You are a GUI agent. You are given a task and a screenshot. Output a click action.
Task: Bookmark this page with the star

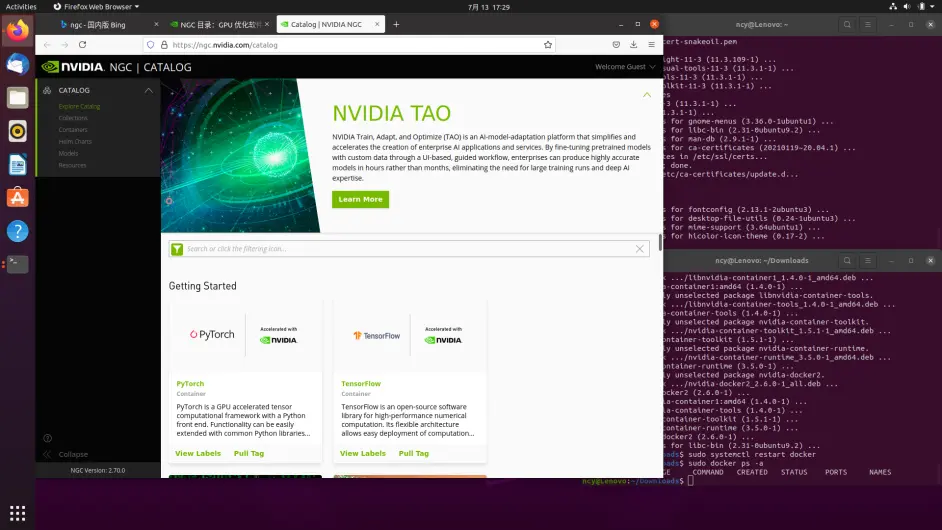pos(548,45)
